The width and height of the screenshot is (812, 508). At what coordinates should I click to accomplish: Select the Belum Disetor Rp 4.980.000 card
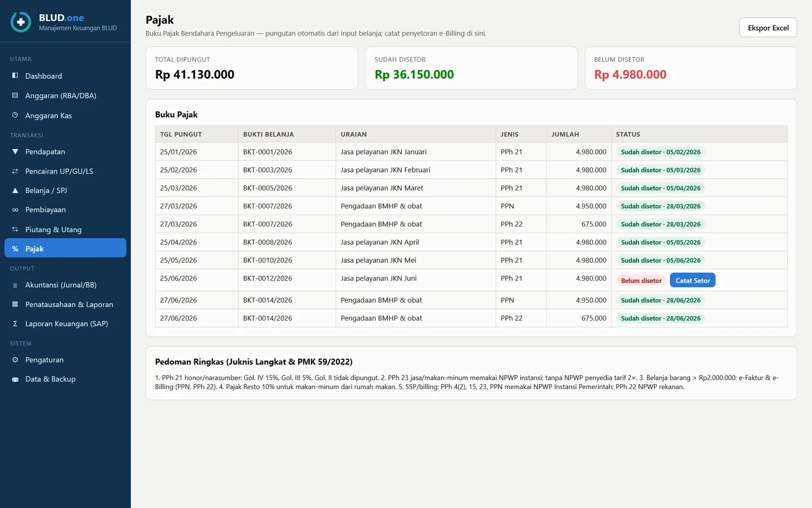(691, 68)
